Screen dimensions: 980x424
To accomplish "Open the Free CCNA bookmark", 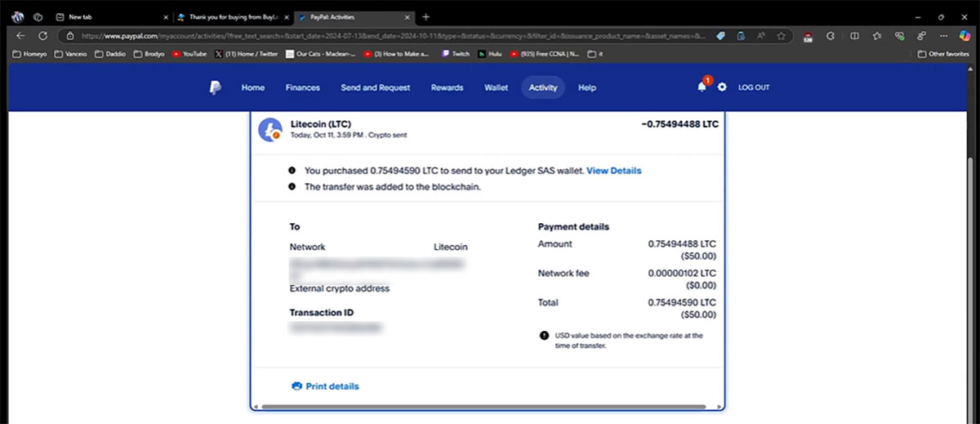I will 544,54.
